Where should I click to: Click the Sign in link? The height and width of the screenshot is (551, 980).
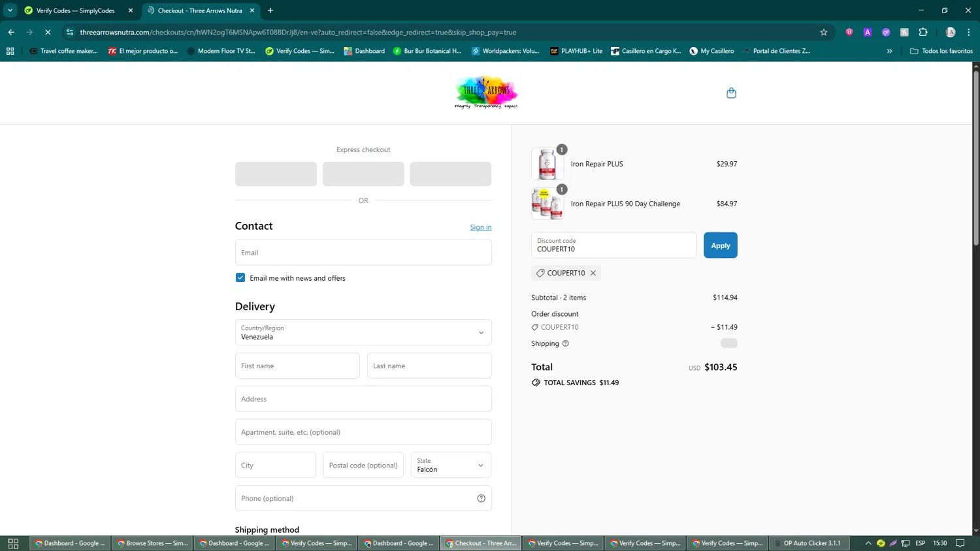[x=481, y=227]
